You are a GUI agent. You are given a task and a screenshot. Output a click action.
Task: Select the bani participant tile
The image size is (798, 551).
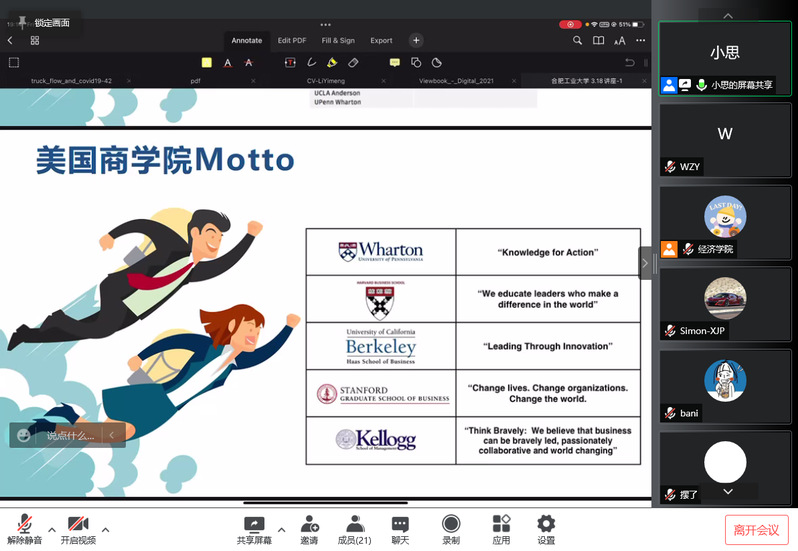pos(725,387)
